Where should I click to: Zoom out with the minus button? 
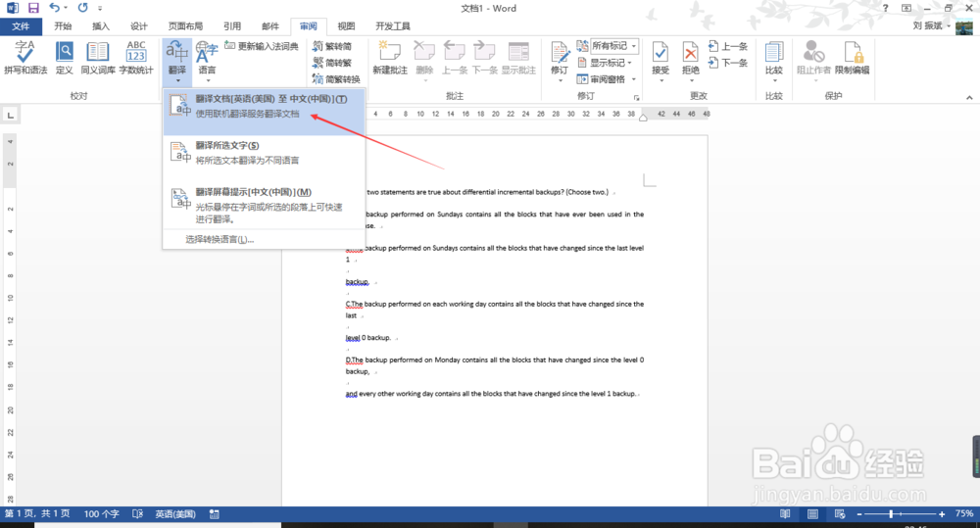click(860, 513)
